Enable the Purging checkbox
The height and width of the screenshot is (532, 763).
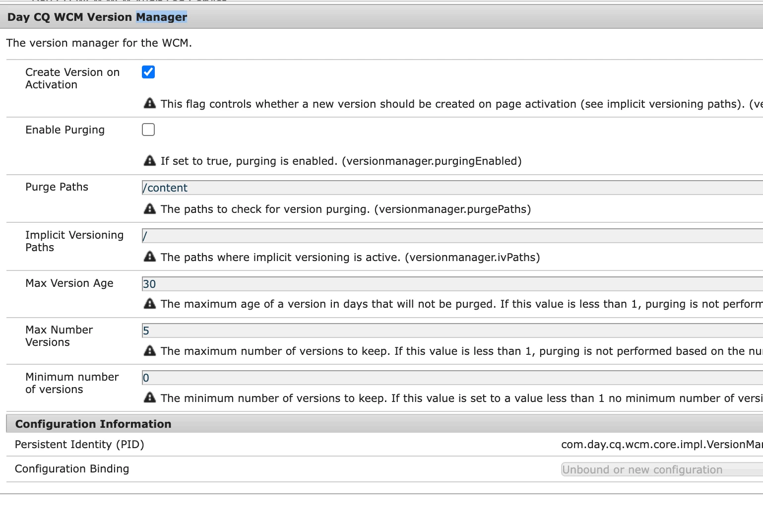pos(148,130)
